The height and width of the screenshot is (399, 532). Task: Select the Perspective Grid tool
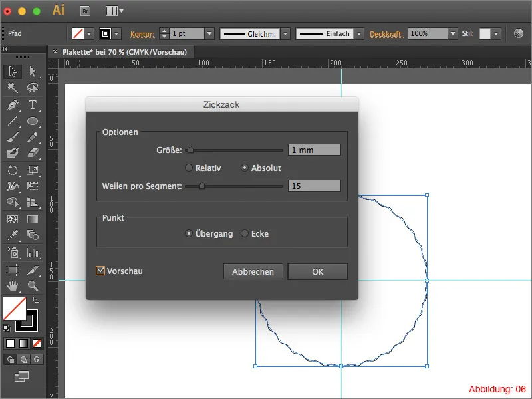pyautogui.click(x=33, y=202)
